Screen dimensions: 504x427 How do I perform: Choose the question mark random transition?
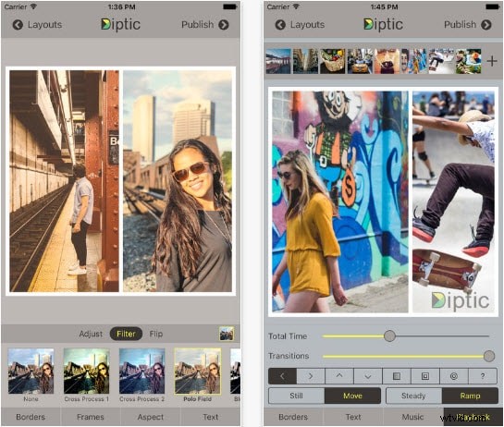point(483,376)
